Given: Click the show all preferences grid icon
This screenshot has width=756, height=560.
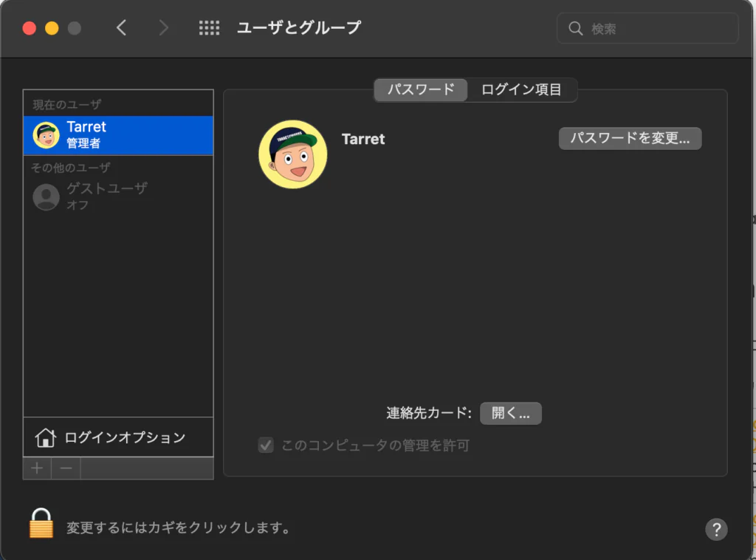Looking at the screenshot, I should pos(209,28).
